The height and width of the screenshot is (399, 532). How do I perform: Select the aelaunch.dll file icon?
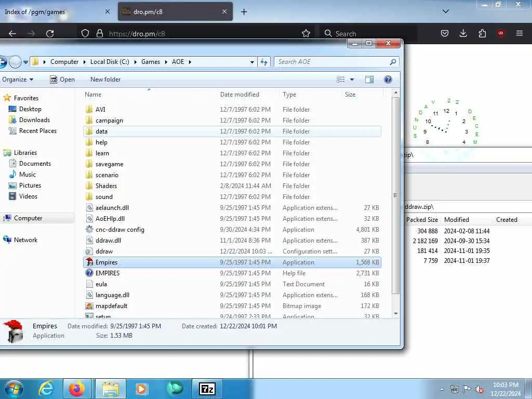click(x=89, y=208)
